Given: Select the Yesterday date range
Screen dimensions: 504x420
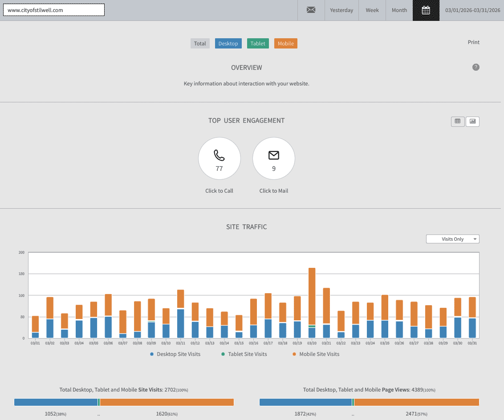Looking at the screenshot, I should point(341,10).
